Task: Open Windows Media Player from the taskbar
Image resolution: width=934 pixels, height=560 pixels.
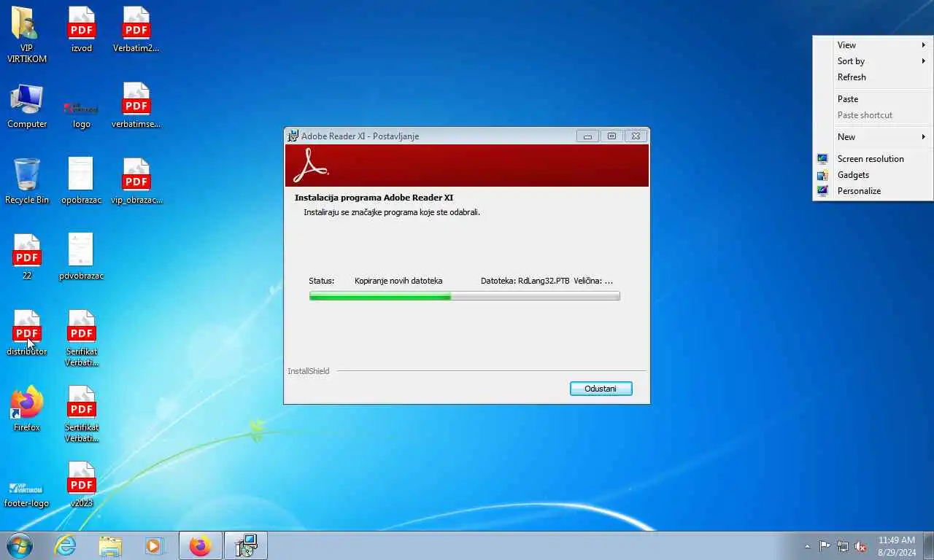Action: point(154,545)
